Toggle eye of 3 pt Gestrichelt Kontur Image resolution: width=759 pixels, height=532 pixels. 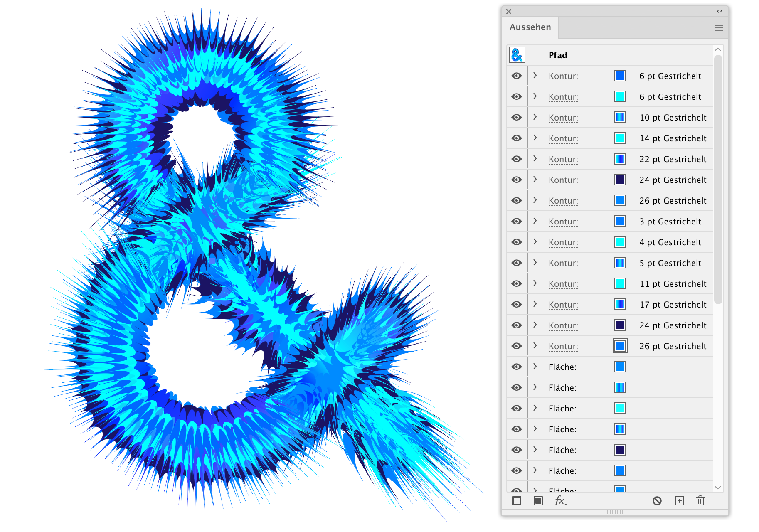(517, 221)
